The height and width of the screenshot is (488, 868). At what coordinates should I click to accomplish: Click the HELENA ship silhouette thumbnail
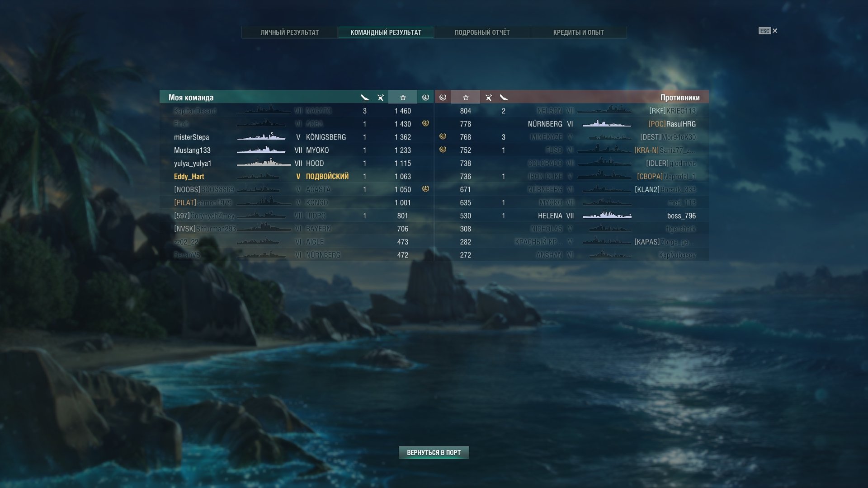[x=607, y=216]
